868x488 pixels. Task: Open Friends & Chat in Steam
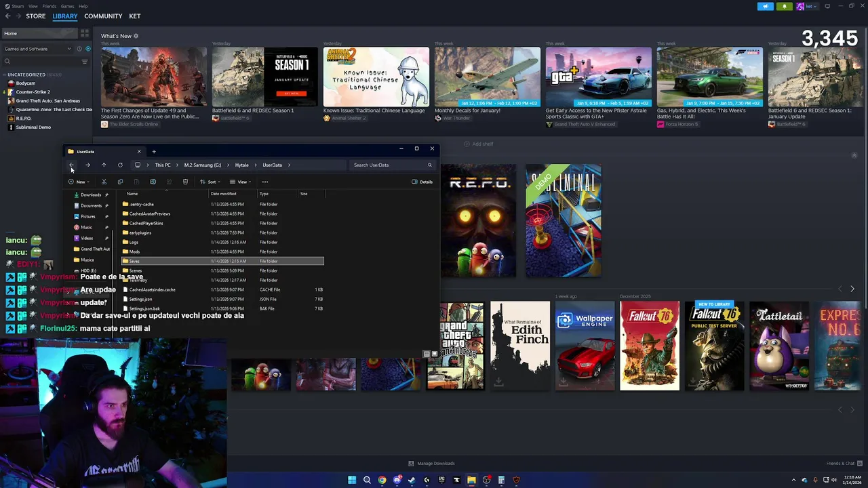pyautogui.click(x=844, y=464)
